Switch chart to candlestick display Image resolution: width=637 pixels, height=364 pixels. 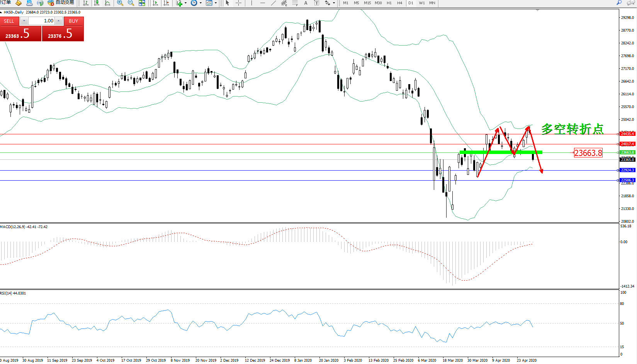coord(97,3)
